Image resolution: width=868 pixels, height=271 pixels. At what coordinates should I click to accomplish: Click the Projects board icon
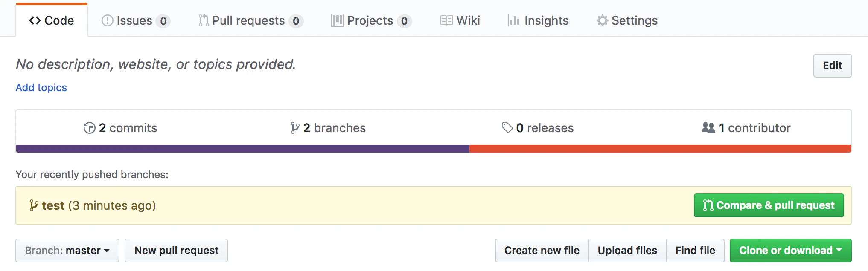point(337,20)
